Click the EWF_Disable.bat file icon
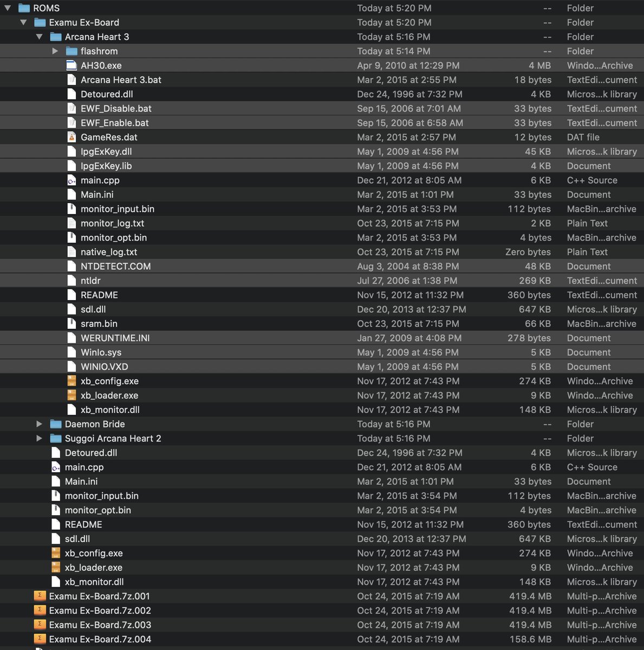Image resolution: width=644 pixels, height=650 pixels. [x=71, y=108]
